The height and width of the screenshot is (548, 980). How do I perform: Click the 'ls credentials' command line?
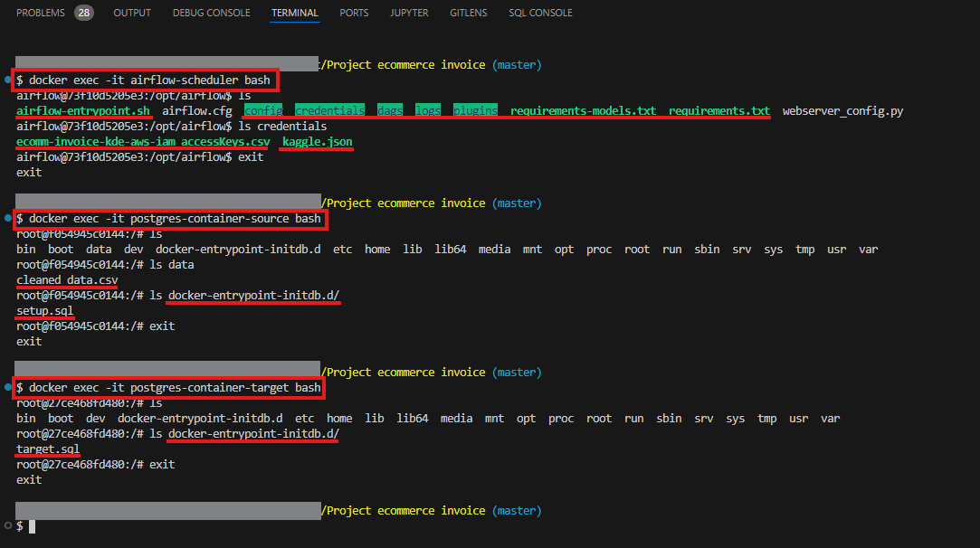pos(282,127)
